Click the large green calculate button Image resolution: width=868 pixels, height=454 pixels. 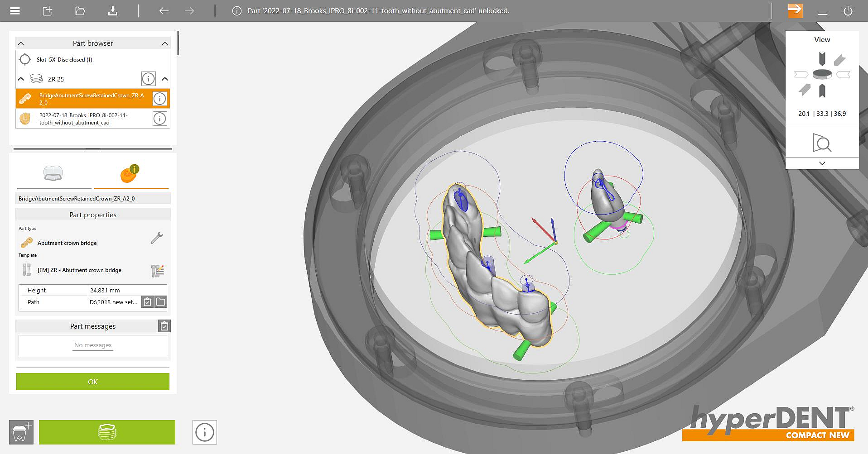[107, 432]
